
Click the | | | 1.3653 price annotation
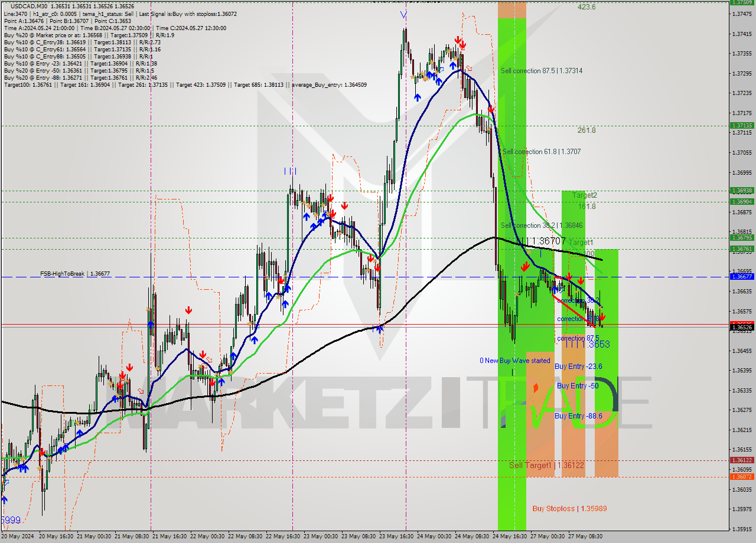click(586, 344)
